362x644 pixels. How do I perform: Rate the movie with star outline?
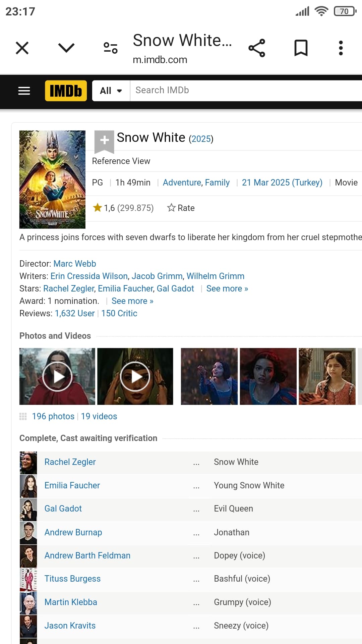(x=181, y=208)
